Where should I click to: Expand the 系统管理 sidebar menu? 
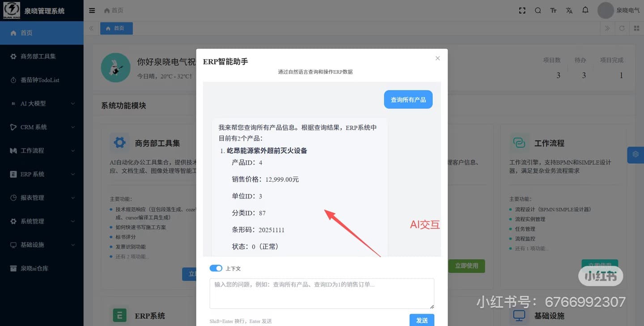42,221
